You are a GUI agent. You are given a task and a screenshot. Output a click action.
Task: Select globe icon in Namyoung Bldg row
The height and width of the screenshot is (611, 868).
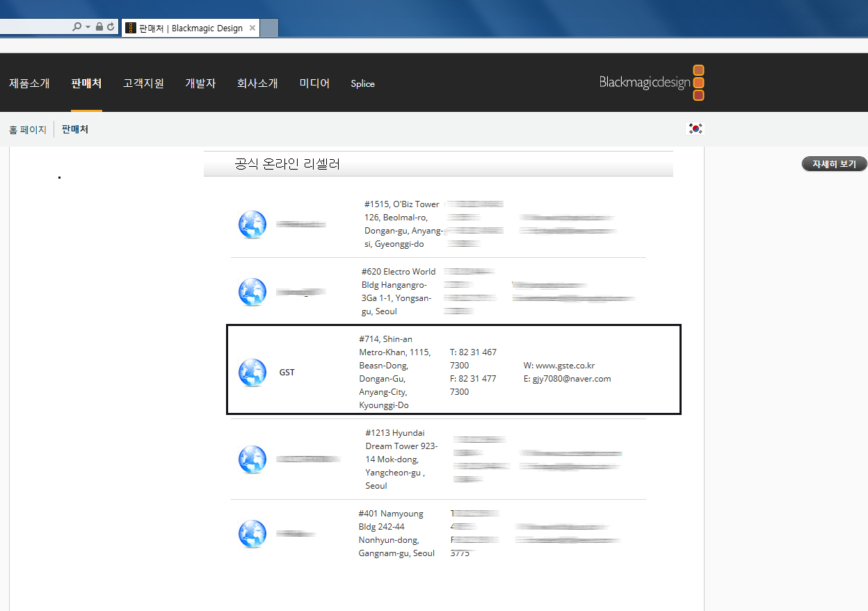point(252,534)
